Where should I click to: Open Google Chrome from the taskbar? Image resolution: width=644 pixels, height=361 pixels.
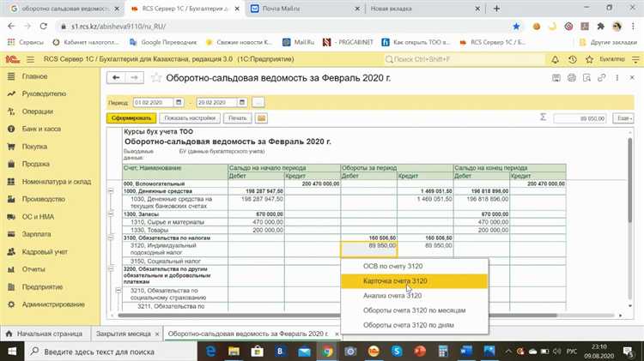pos(327,352)
